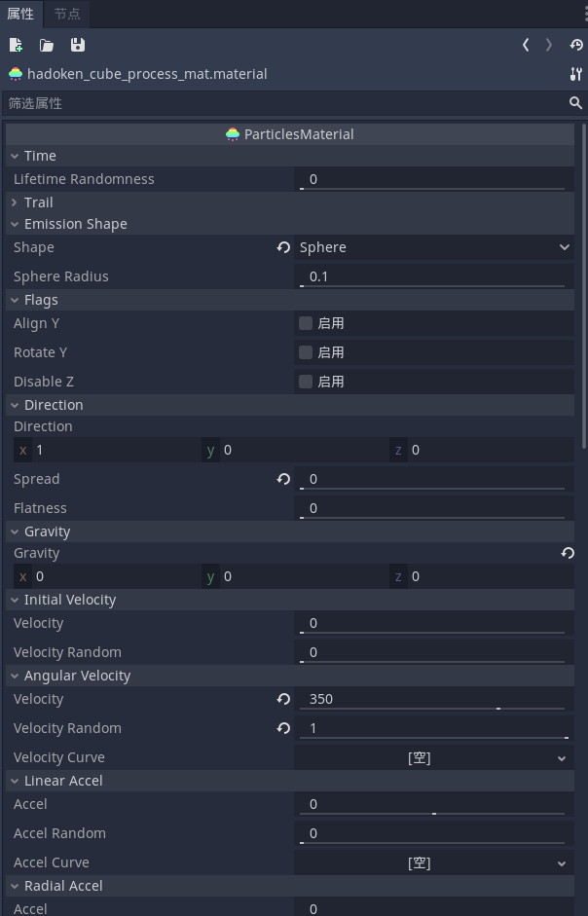
Task: Enable the Align Y checkbox
Action: (x=306, y=323)
